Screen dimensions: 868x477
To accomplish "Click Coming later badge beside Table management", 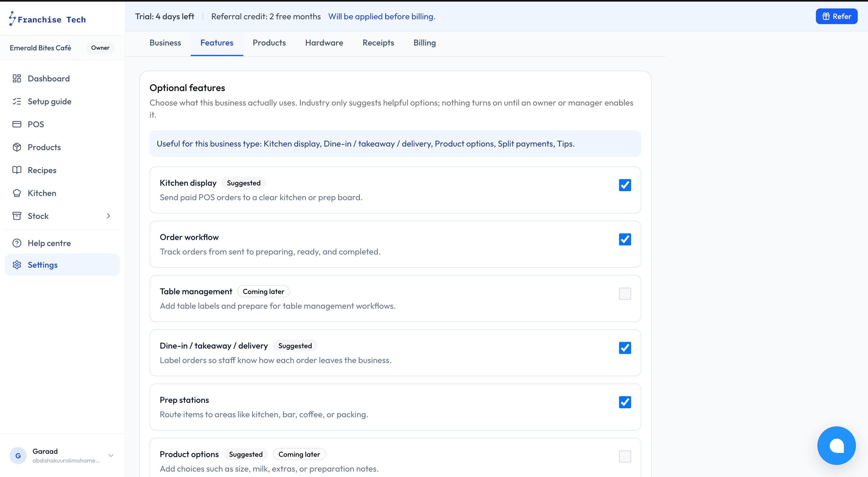I will [x=263, y=292].
